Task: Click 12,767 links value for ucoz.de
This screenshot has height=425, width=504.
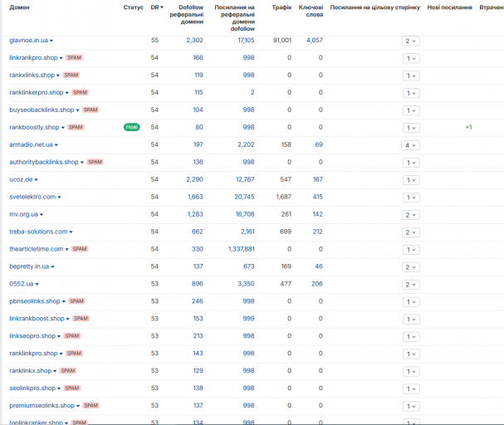Action: point(245,179)
